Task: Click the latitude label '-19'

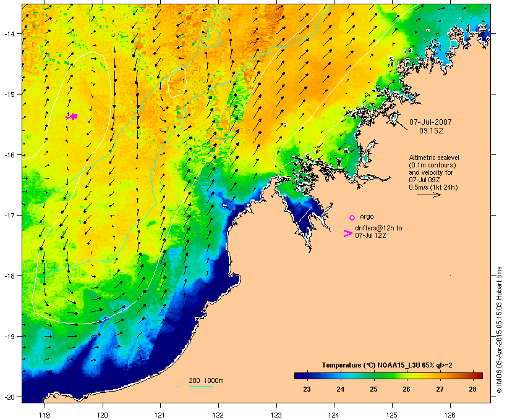Action: click(9, 337)
